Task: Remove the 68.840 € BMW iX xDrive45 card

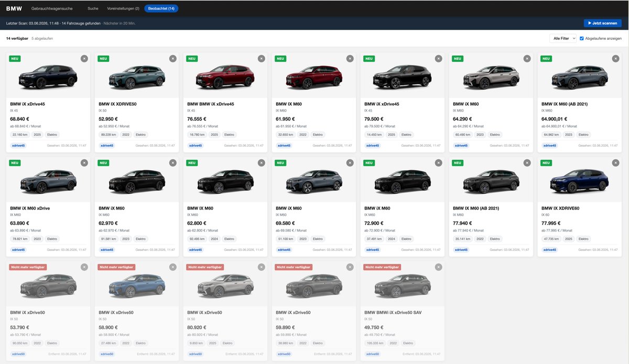Action: coord(84,59)
